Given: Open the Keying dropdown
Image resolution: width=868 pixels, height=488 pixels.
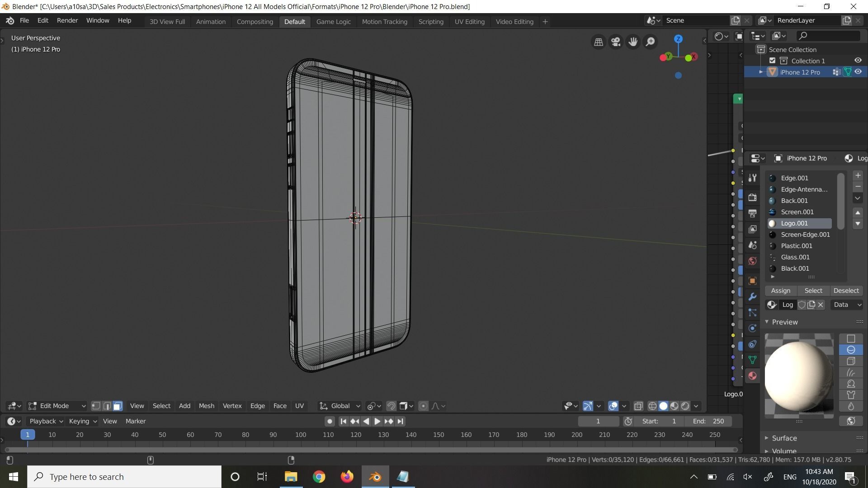Looking at the screenshot, I should (x=82, y=421).
